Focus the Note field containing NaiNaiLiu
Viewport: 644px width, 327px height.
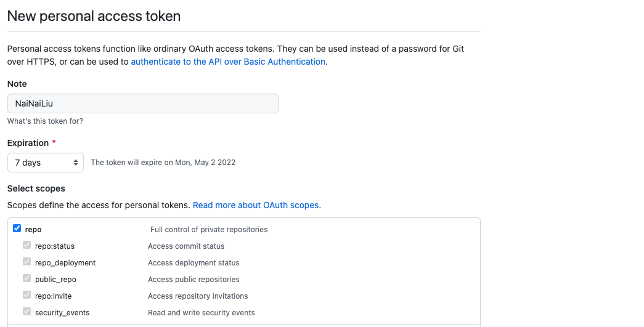142,103
